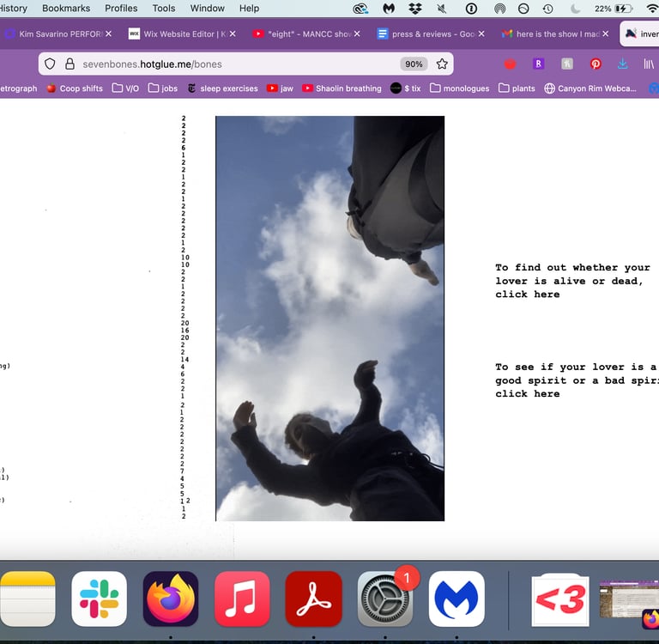
Task: Click the AirDrop-style broadcast menu bar icon
Action: [499, 9]
